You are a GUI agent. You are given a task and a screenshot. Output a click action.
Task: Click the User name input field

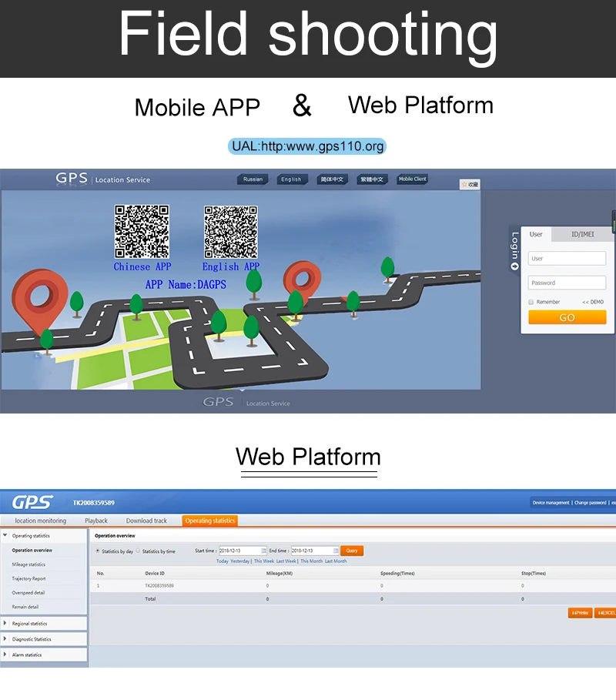click(x=567, y=259)
